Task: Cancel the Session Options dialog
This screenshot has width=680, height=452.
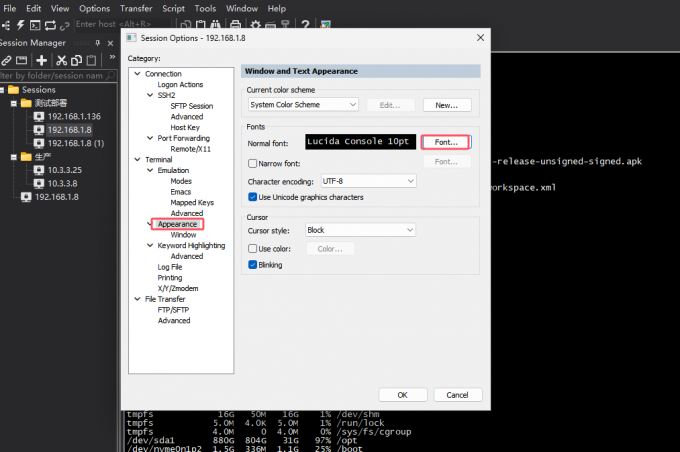Action: tap(458, 395)
